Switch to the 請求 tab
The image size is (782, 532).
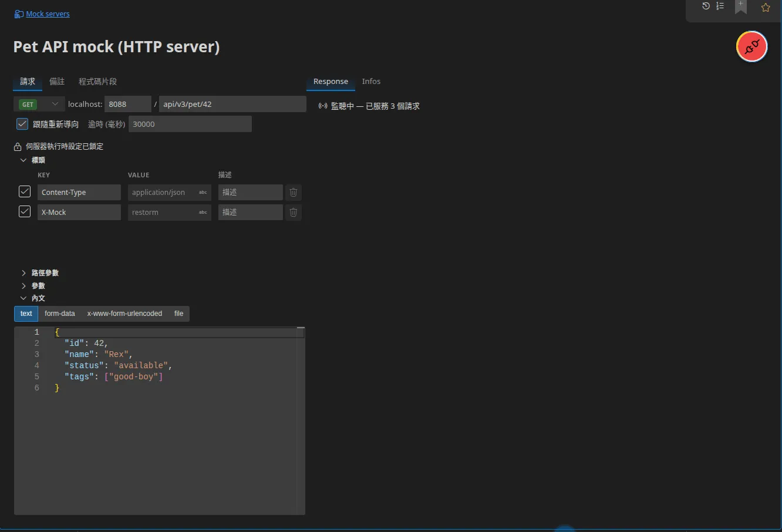coord(28,82)
